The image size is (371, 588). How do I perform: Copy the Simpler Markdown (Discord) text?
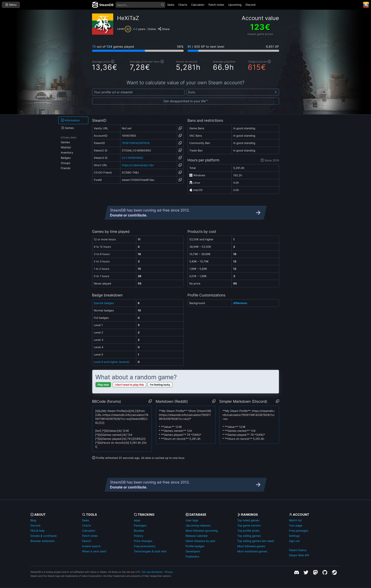coord(278,401)
